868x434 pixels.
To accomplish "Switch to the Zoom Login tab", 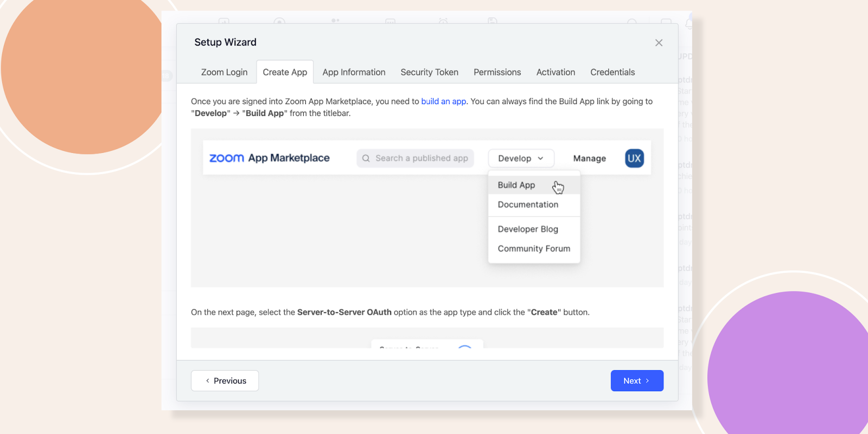I will [224, 72].
